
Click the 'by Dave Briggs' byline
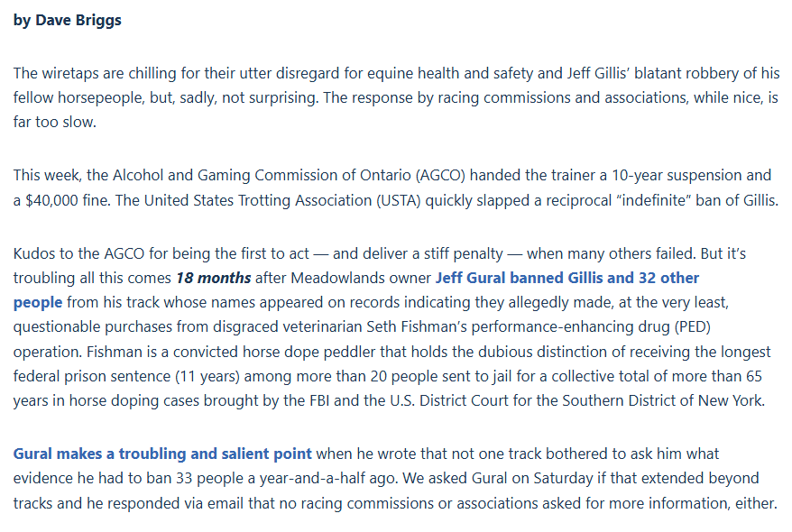tap(67, 20)
